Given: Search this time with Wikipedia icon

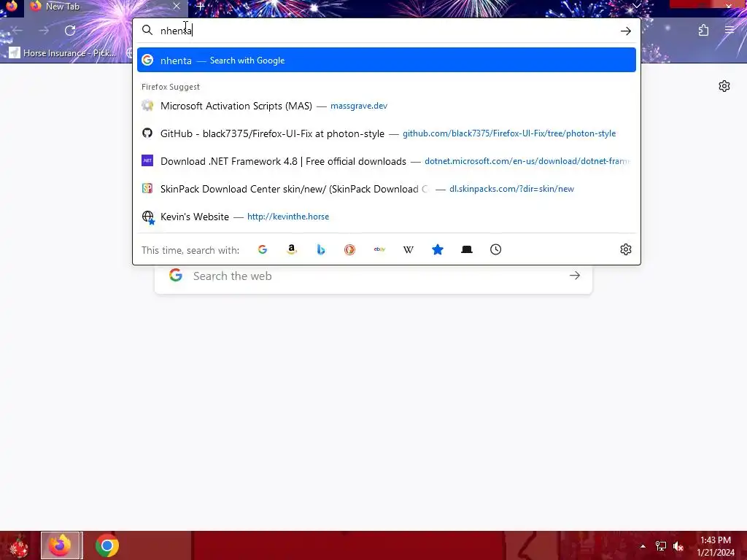Looking at the screenshot, I should (x=409, y=249).
